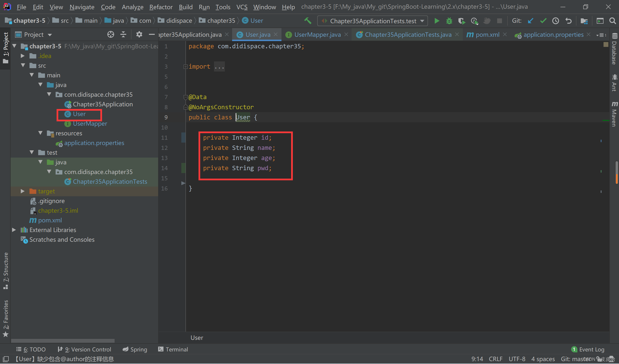Revert uncommitted changes
Screen dimensions: 619x364
pos(568,21)
